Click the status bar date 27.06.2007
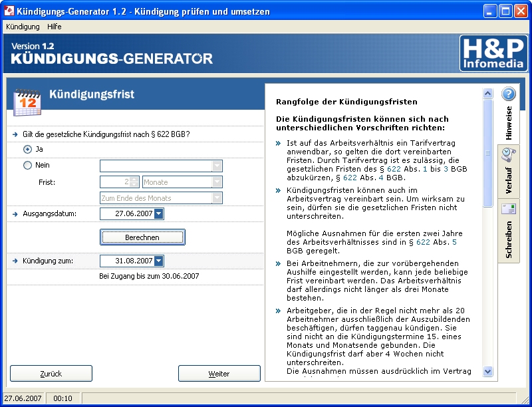Screen dimensions: 532x407 pos(23,398)
